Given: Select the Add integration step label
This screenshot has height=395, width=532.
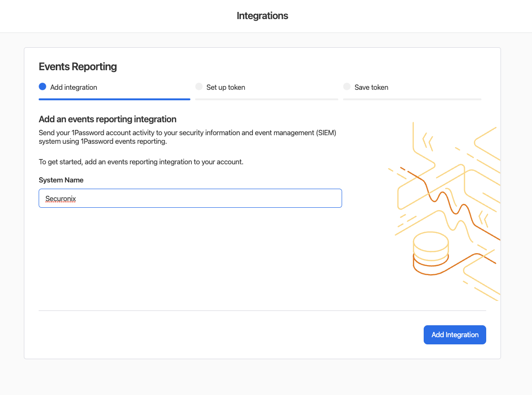Looking at the screenshot, I should tap(73, 87).
